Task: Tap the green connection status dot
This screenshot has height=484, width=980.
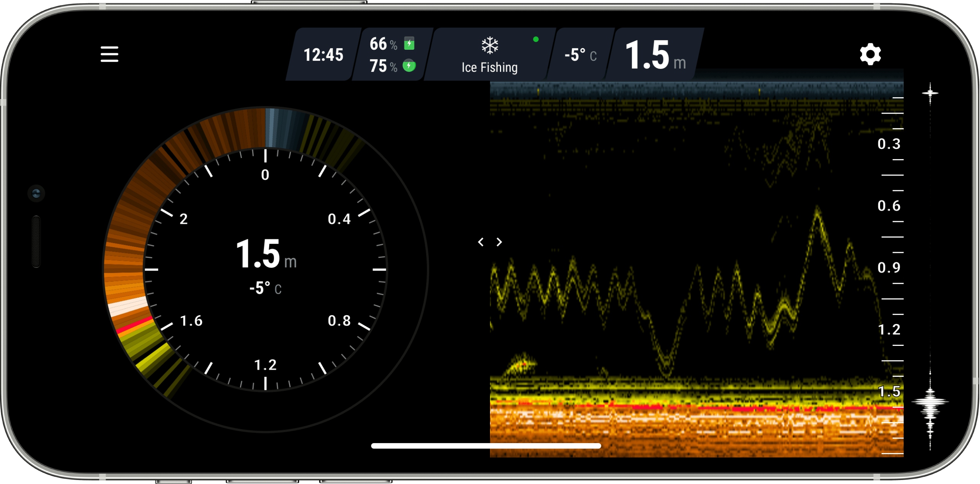Action: click(536, 39)
